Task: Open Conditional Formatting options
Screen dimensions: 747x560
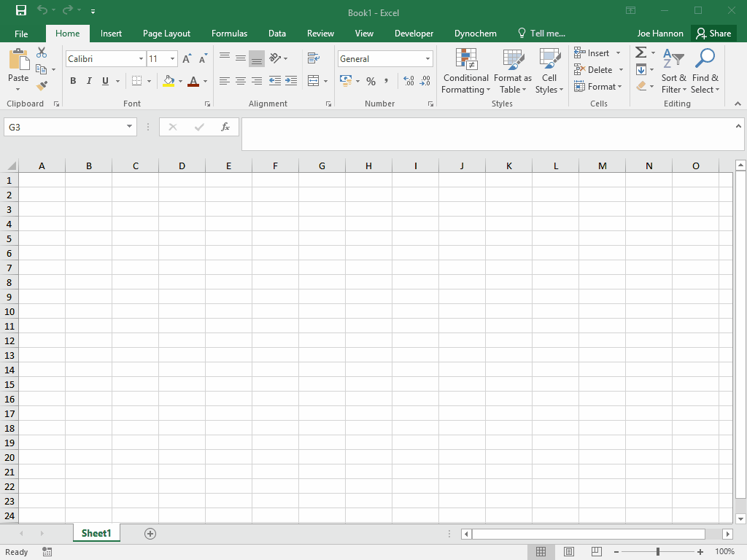Action: (x=465, y=71)
